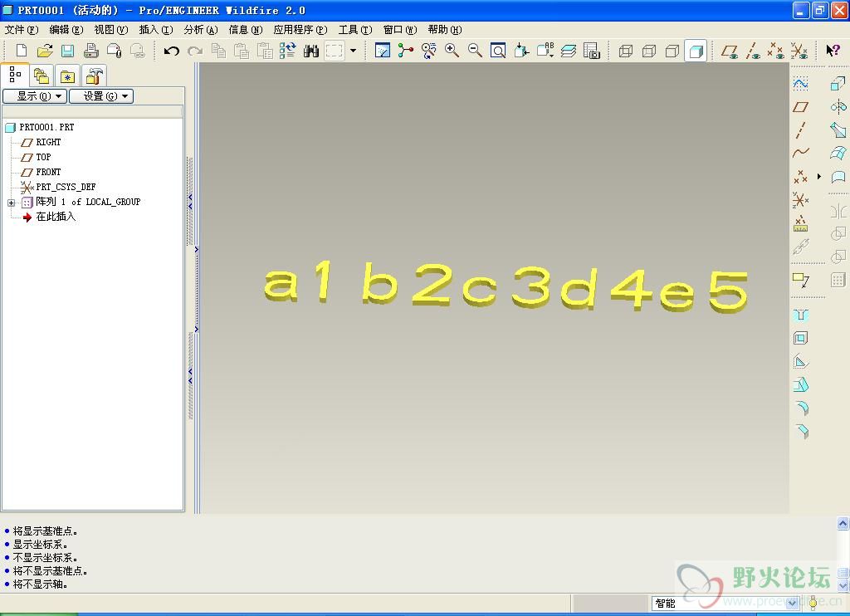Click the Datum Plane tool in right toolbar
This screenshot has height=616, width=850.
(x=801, y=107)
